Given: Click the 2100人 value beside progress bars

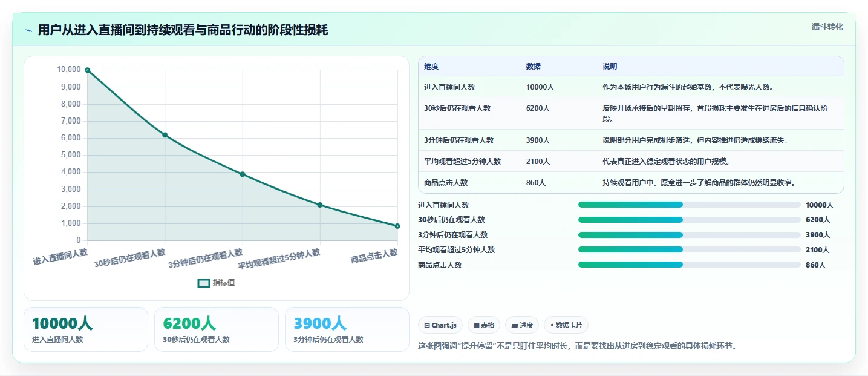Looking at the screenshot, I should click(818, 250).
